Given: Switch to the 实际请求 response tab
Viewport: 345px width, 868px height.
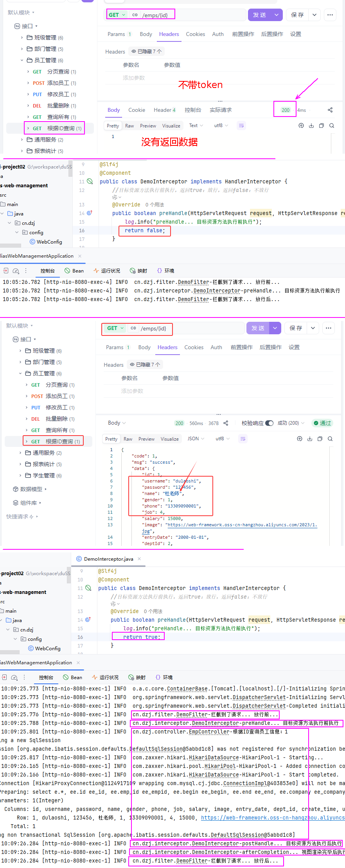Looking at the screenshot, I should point(221,110).
